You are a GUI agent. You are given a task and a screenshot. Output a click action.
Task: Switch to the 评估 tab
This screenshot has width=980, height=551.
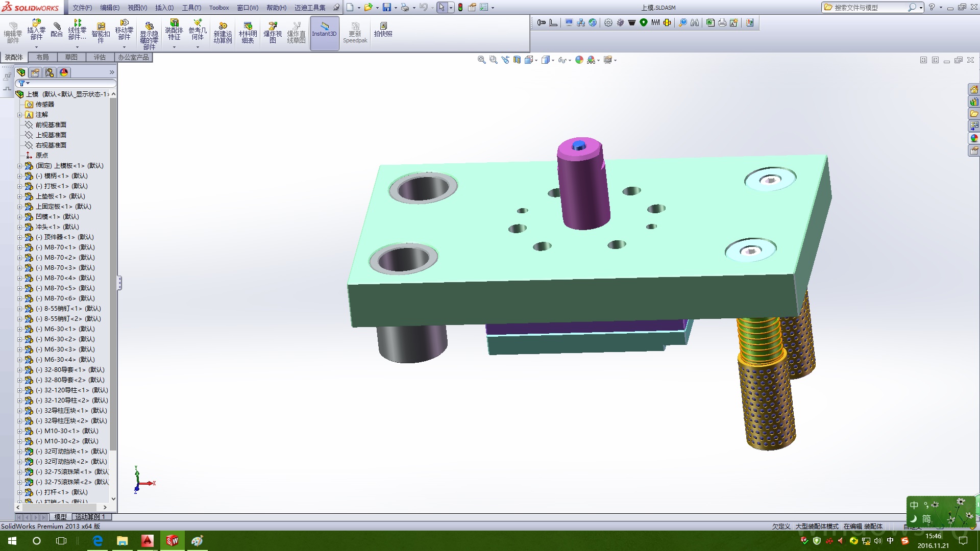pos(100,57)
